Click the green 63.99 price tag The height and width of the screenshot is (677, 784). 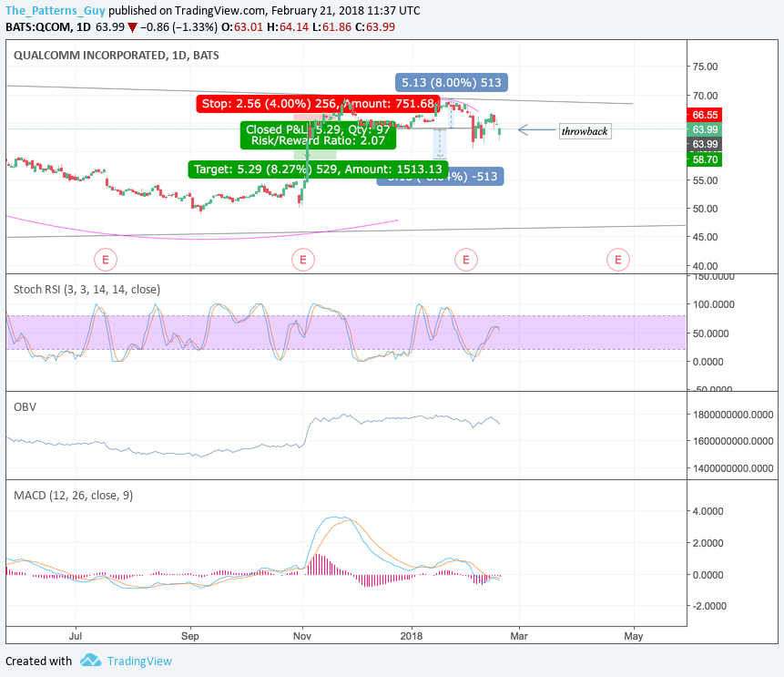tap(705, 129)
